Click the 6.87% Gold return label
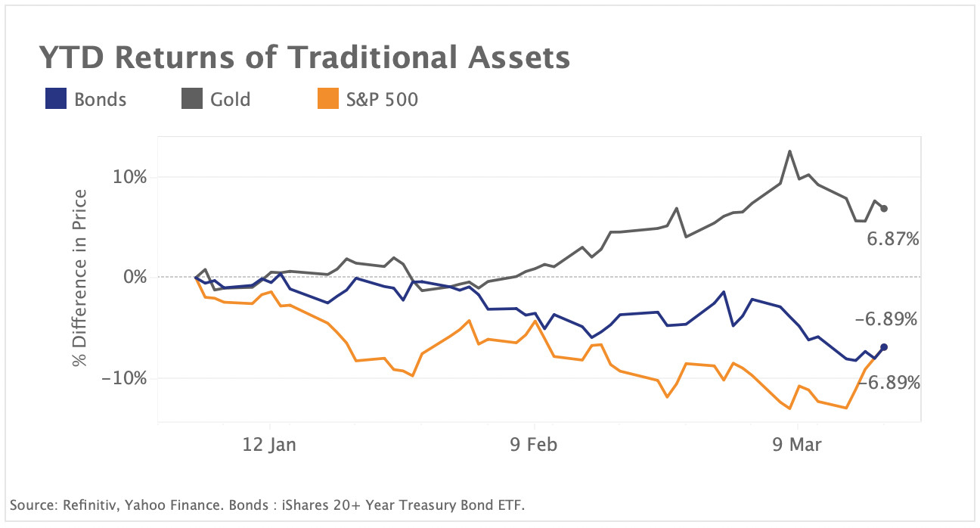Image resolution: width=980 pixels, height=528 pixels. 892,241
